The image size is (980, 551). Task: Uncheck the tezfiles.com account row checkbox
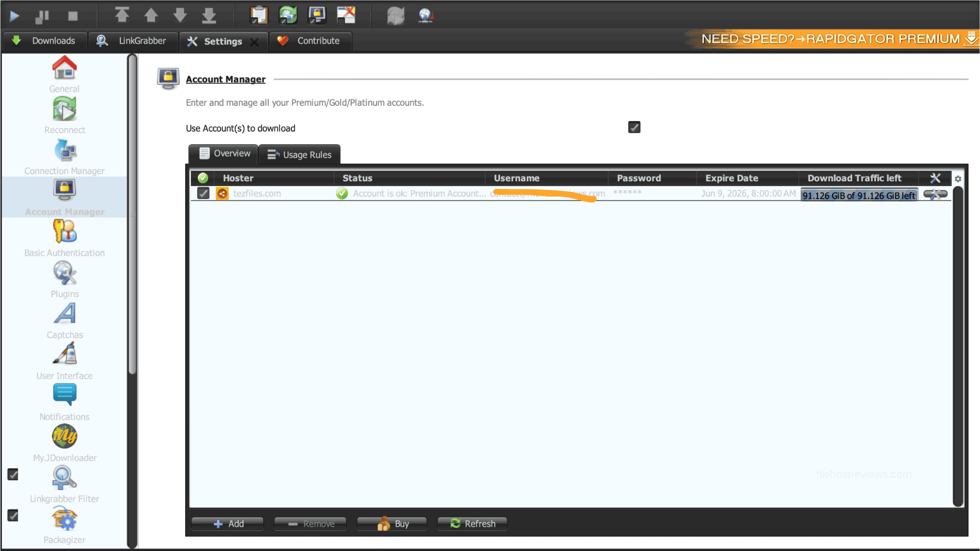pos(203,193)
